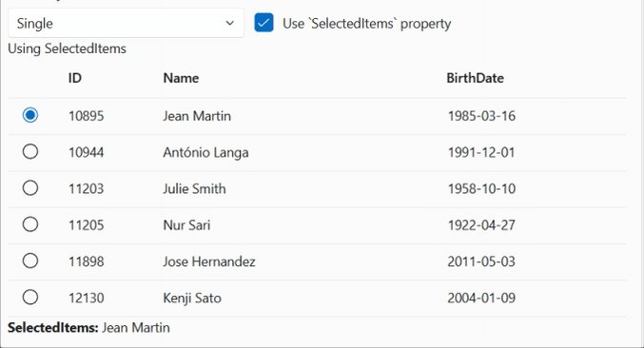
Task: Click the Jose Hernandez name cell
Action: click(x=209, y=261)
